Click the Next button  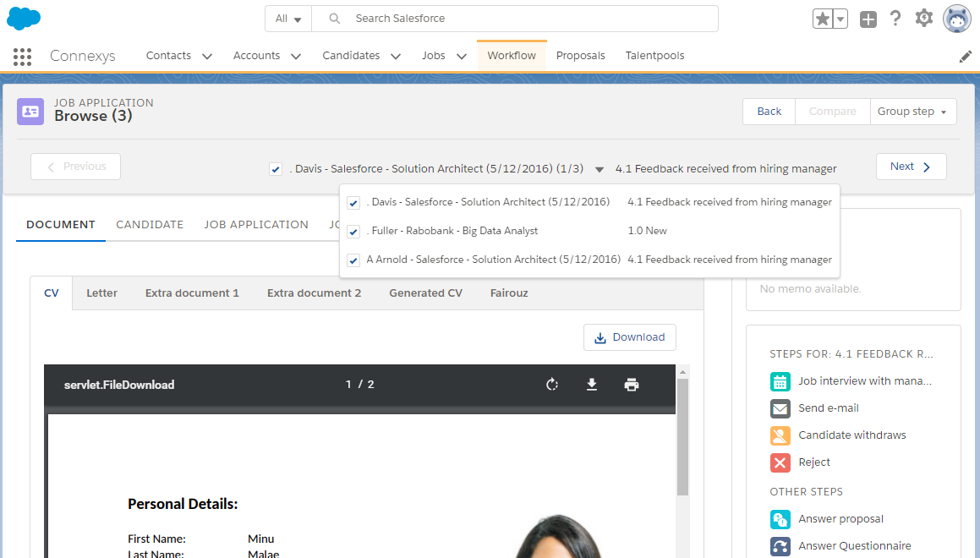(x=912, y=167)
